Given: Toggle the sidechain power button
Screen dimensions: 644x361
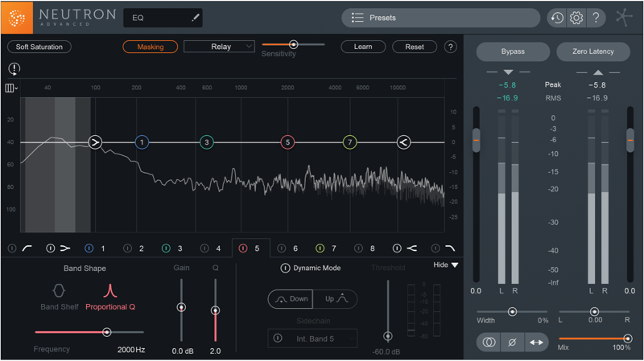Looking at the screenshot, I should [278, 338].
